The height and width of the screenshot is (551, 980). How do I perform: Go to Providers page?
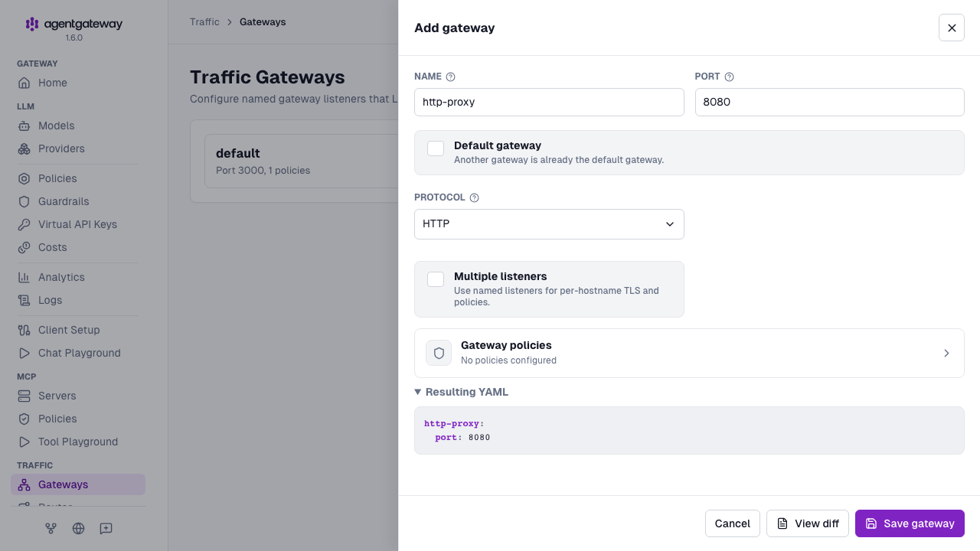[78, 148]
